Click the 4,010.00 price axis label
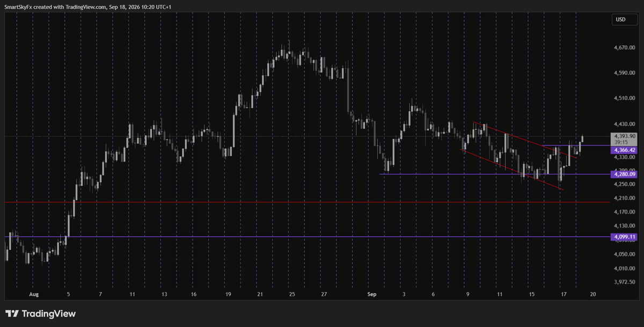This screenshot has width=644, height=327. (624, 268)
